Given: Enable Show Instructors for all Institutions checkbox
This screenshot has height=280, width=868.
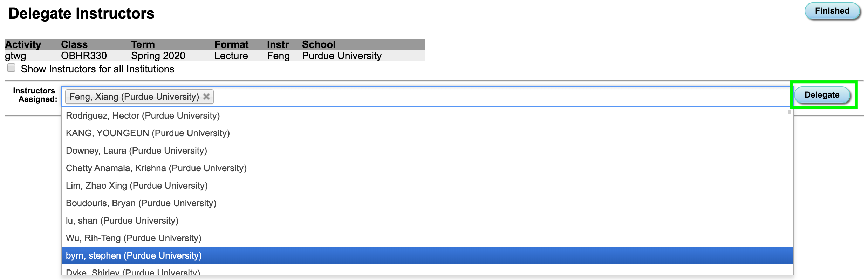Looking at the screenshot, I should point(11,68).
